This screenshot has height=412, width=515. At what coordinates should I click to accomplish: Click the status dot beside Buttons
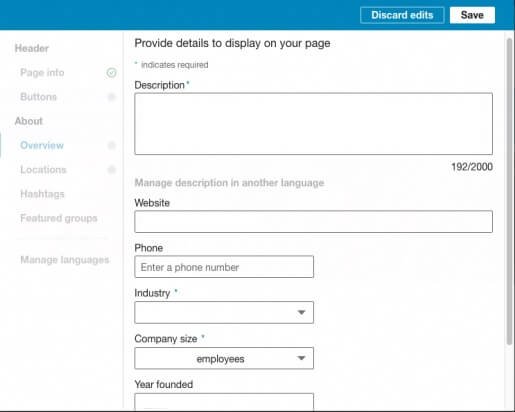(111, 97)
